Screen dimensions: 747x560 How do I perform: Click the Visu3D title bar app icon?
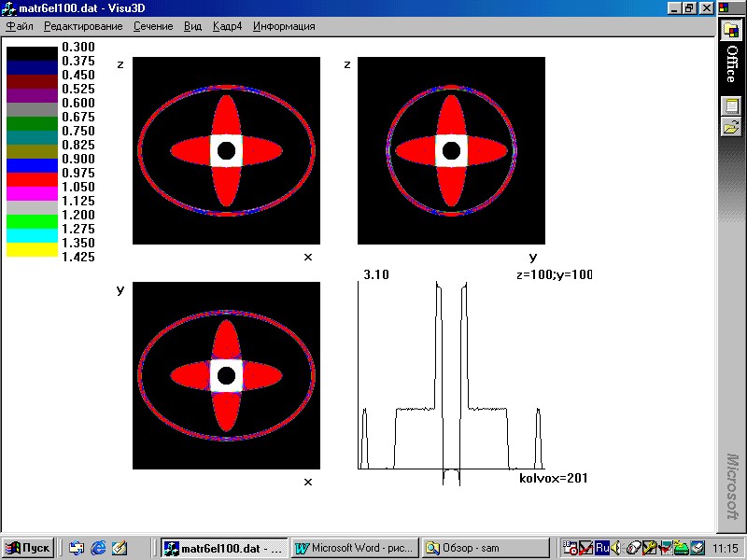click(9, 7)
